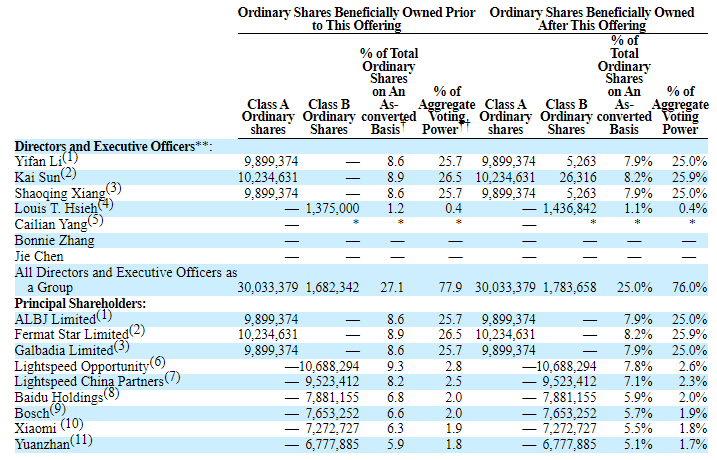Select the Principal Shareholders section heading

click(80, 302)
